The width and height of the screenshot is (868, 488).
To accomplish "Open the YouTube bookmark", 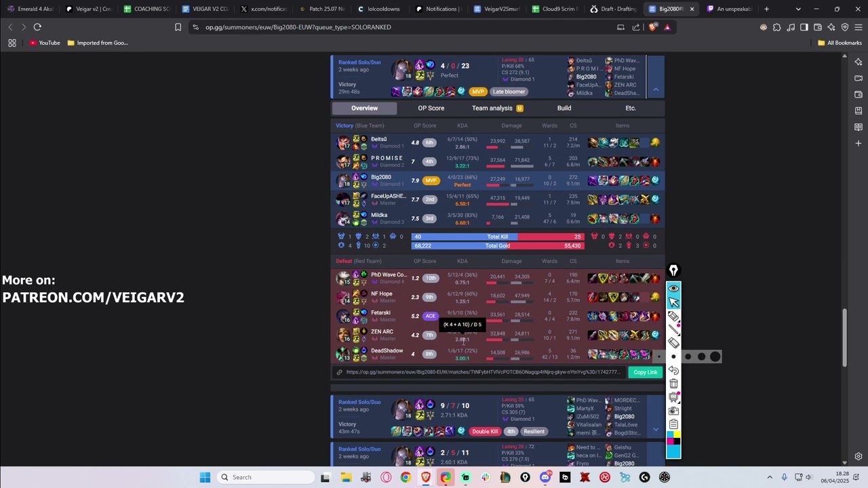I will point(45,43).
